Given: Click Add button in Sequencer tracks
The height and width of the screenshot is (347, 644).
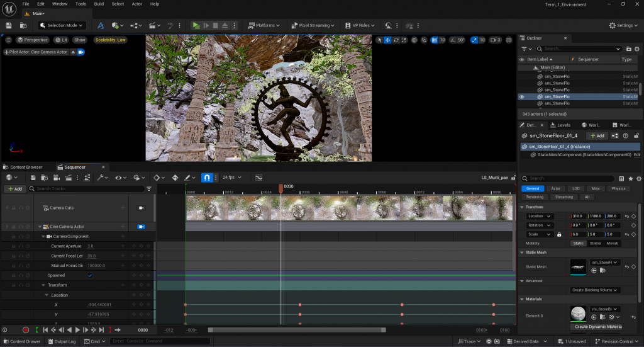Looking at the screenshot, I should click(15, 189).
